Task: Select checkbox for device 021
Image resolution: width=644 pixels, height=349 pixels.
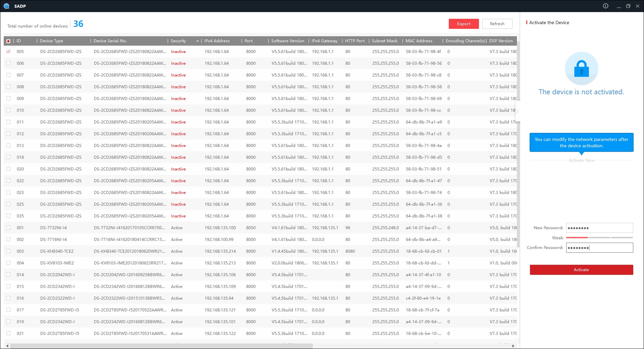Action: [8, 334]
